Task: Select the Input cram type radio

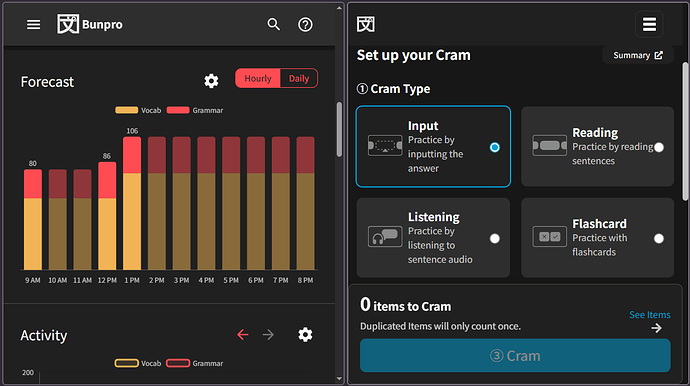Action: coord(495,147)
